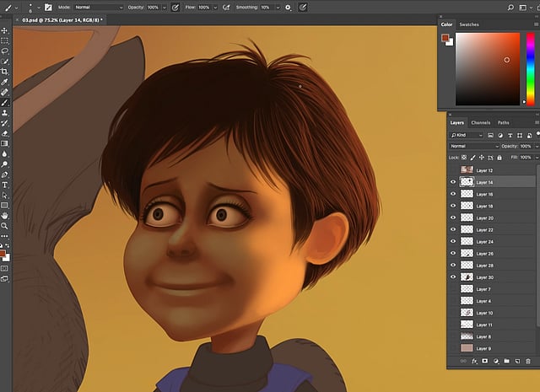The height and width of the screenshot is (392, 540).
Task: Open the Search icon in the options bar
Action: [x=510, y=8]
